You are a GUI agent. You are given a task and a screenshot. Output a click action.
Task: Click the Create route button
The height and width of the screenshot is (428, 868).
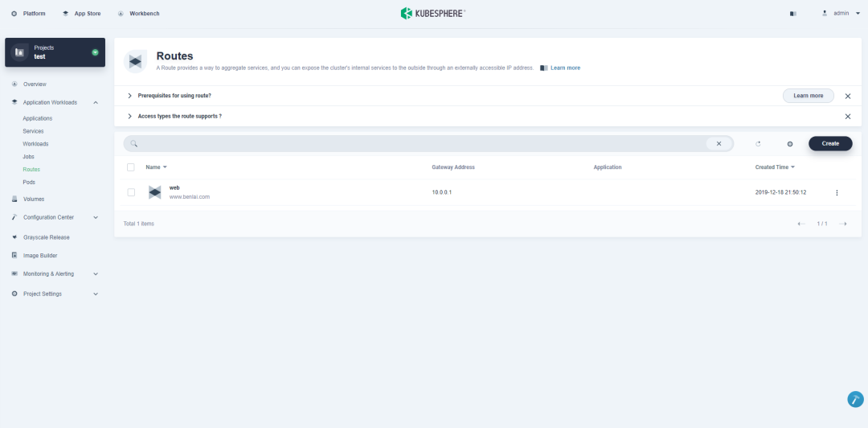click(830, 143)
